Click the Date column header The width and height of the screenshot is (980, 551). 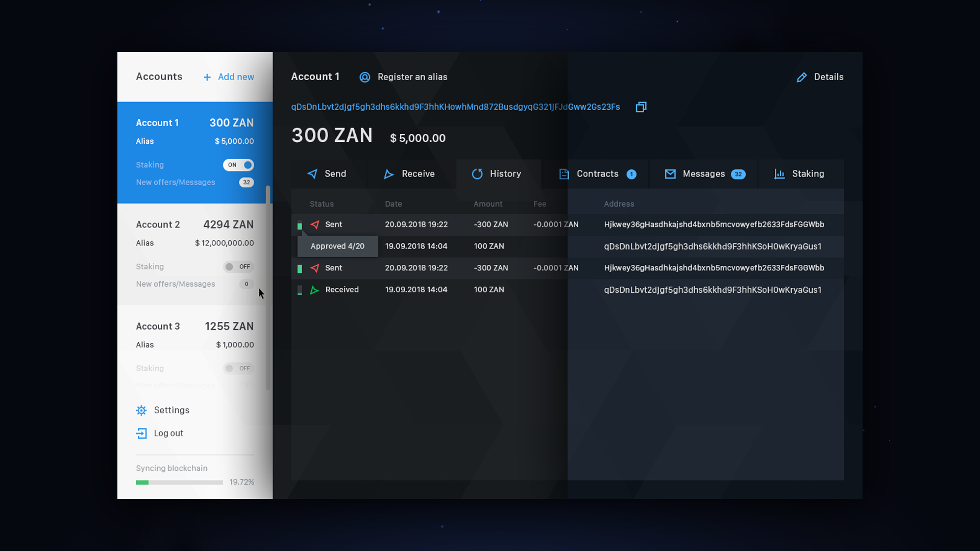[x=394, y=204]
